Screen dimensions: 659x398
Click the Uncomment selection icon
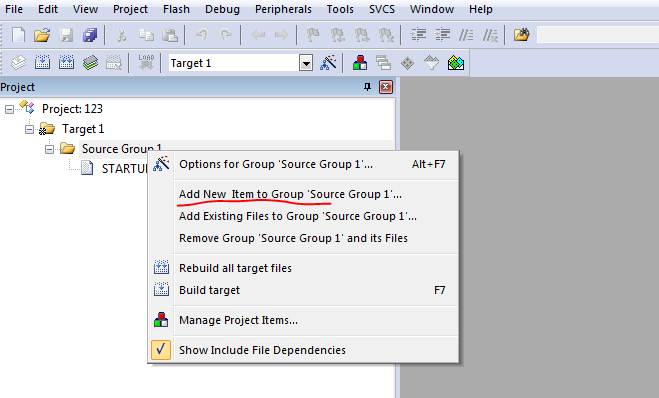point(490,35)
